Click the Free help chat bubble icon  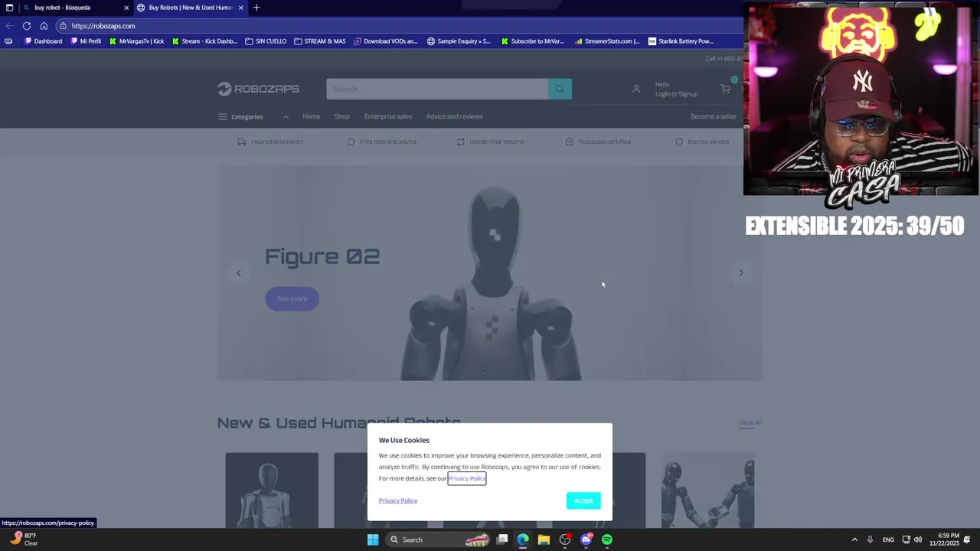(x=351, y=142)
